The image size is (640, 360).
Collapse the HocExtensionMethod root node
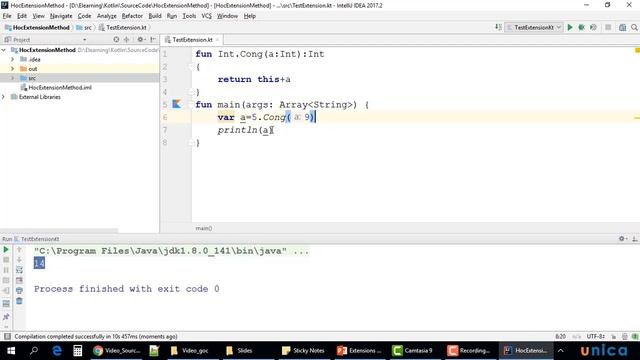tap(4, 50)
